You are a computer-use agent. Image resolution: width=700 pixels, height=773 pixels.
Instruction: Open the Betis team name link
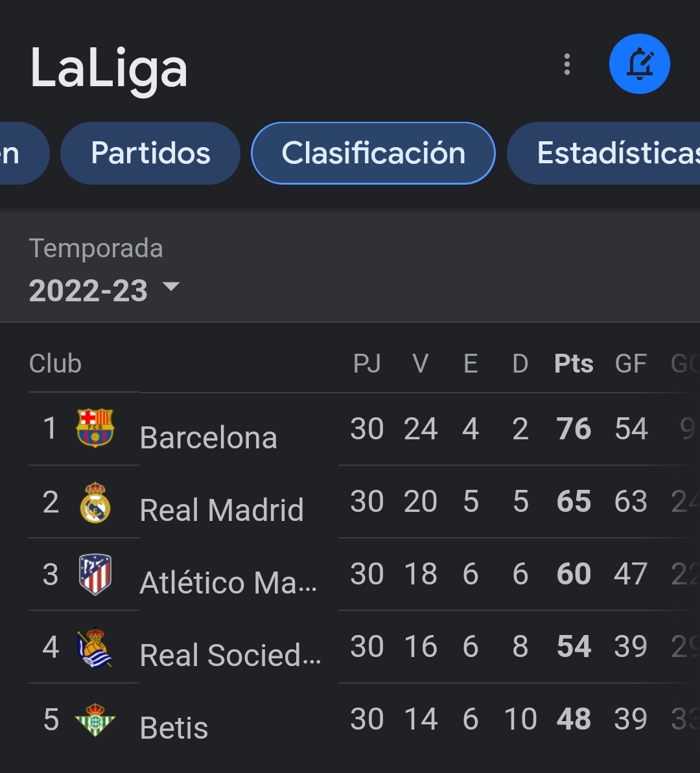174,728
